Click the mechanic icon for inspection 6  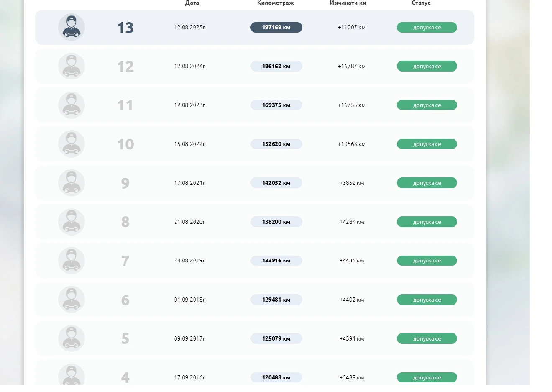(x=72, y=300)
